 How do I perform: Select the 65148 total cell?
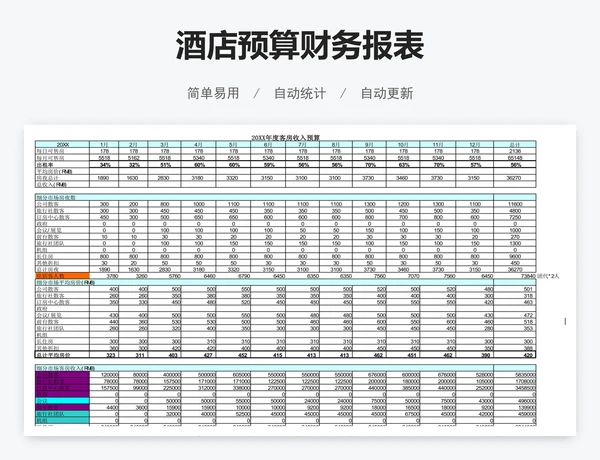[515, 158]
